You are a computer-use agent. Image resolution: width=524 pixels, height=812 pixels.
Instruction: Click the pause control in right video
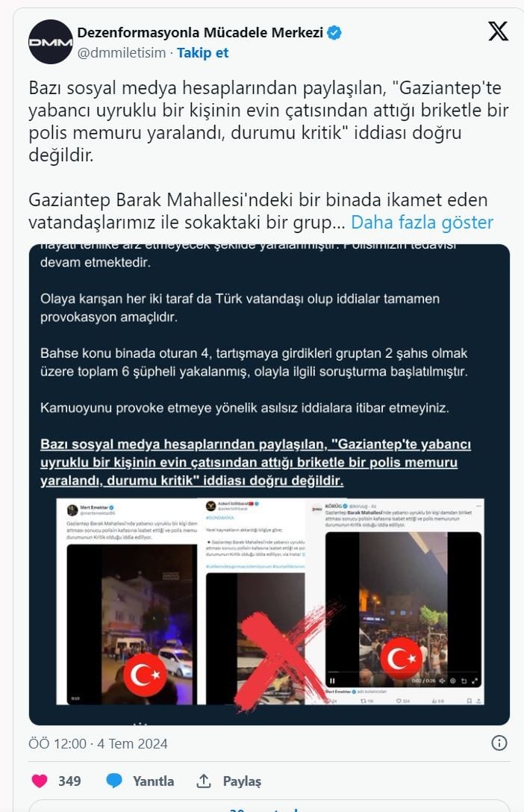click(332, 681)
